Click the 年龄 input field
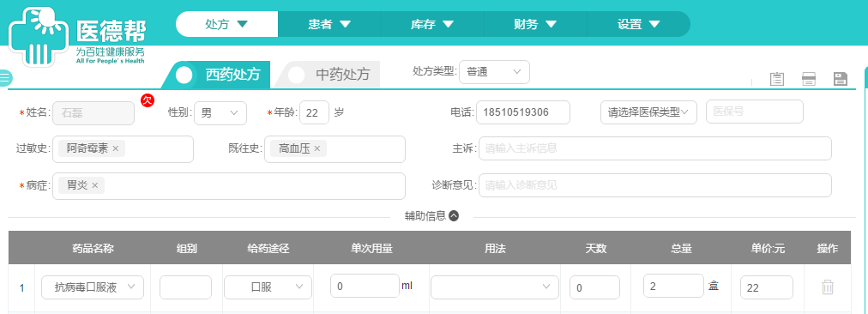This screenshot has width=868, height=314. point(315,112)
